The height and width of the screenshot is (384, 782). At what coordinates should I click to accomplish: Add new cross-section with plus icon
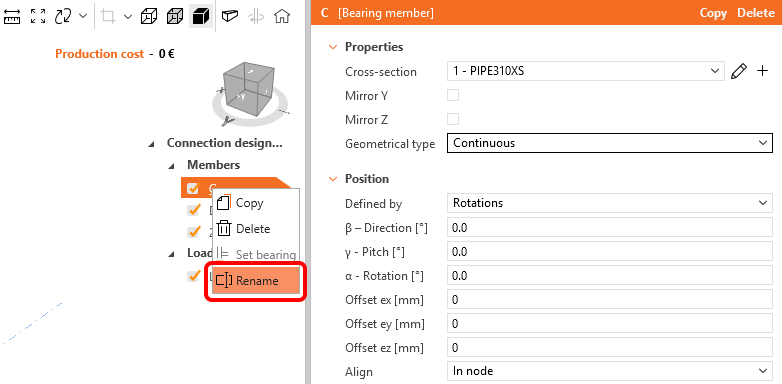coord(762,71)
